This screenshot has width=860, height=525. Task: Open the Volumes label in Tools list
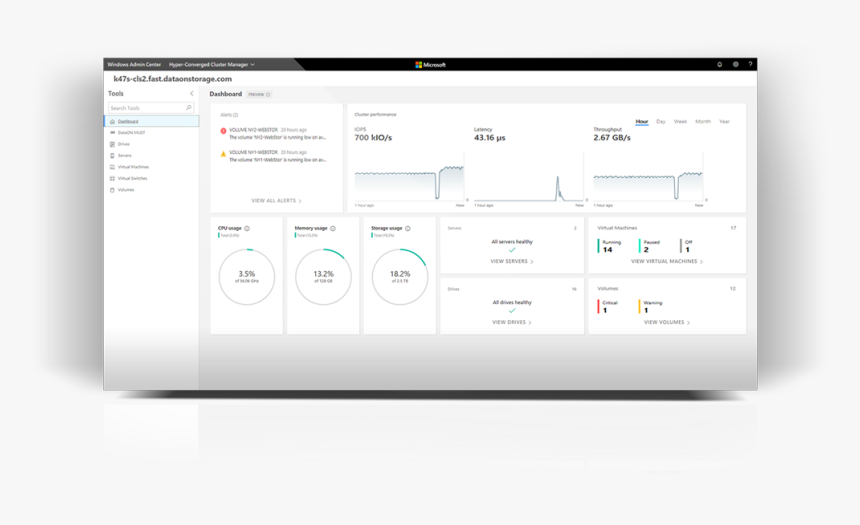point(126,190)
